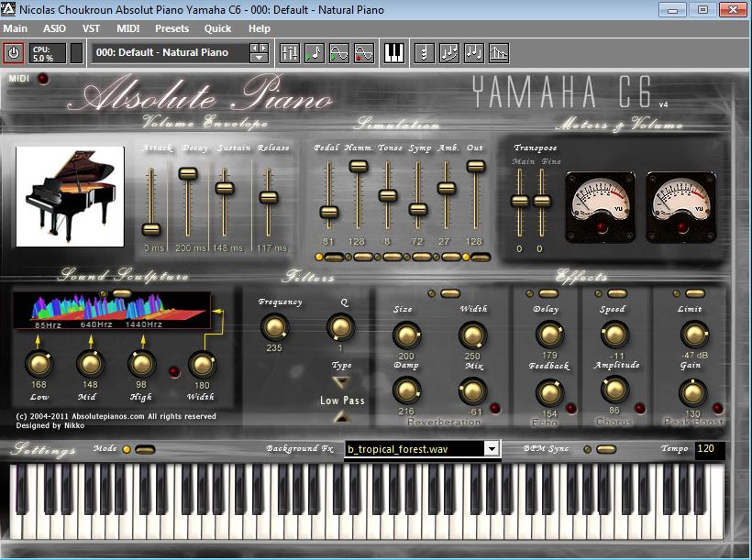Click the Sound Sculpture Low knob
This screenshot has width=752, height=560.
39,364
